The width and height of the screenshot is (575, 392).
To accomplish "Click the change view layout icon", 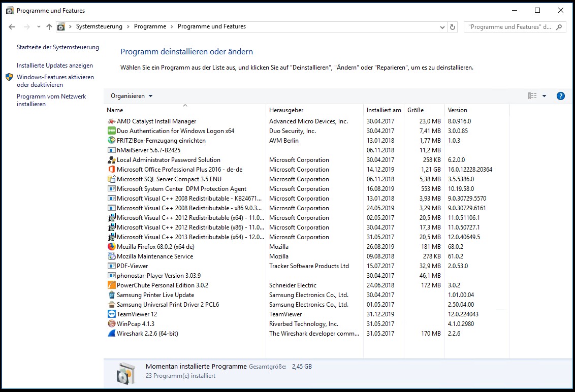I will pyautogui.click(x=532, y=96).
